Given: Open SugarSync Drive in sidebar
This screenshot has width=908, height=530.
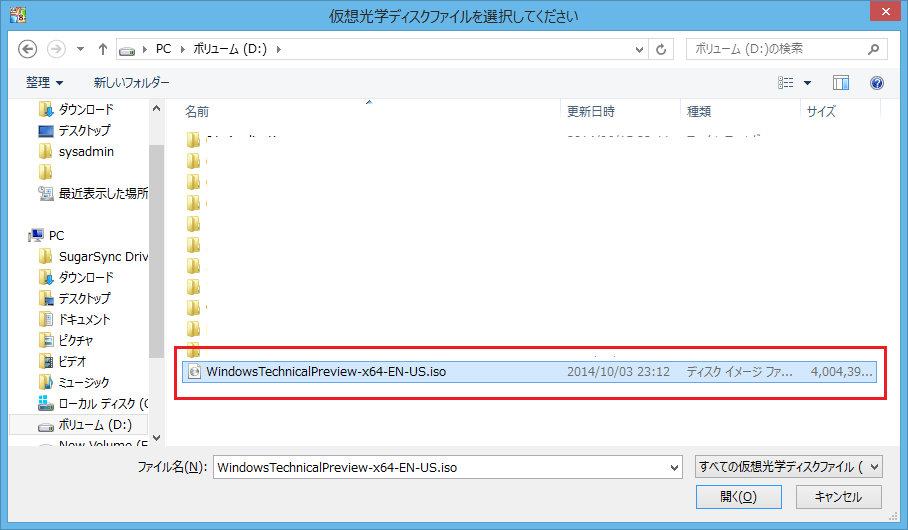Looking at the screenshot, I should (93, 256).
